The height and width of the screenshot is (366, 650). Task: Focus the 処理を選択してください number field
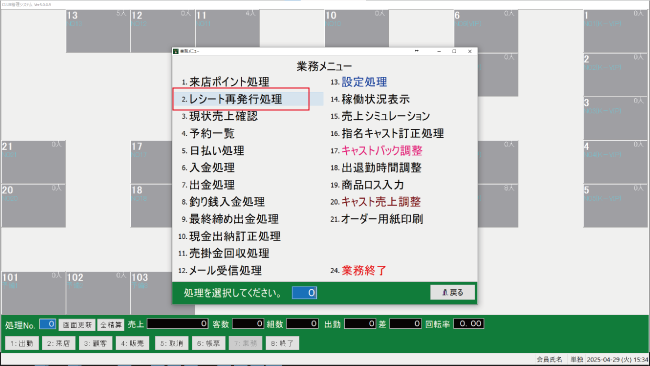pos(304,293)
